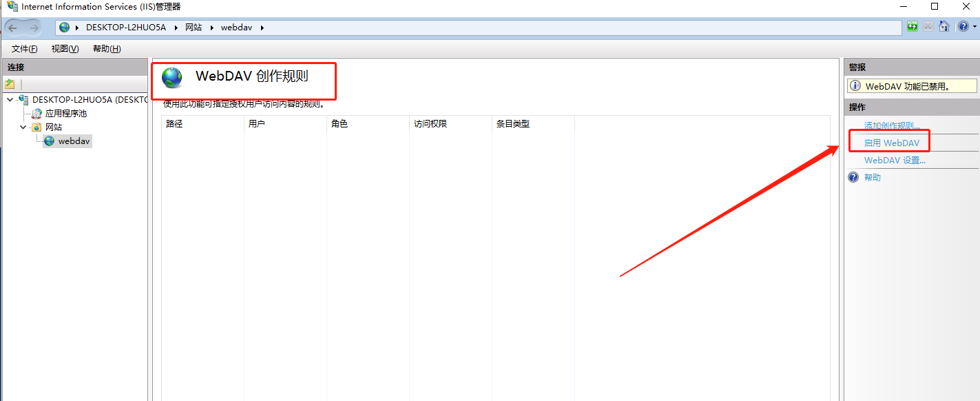Open WebDAV 设置... link
The image size is (980, 401).
[x=895, y=160]
